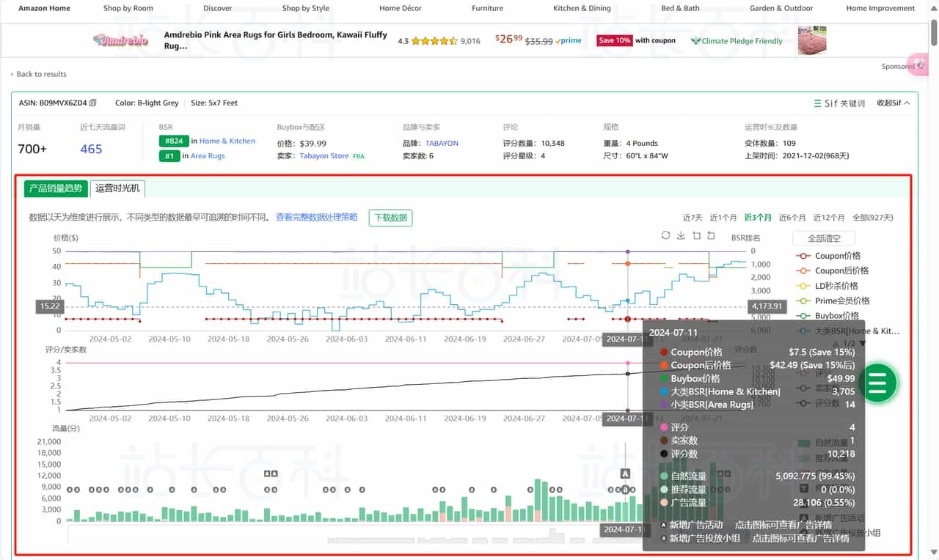Click the 评分数量 10,348 text
The image size is (939, 560).
(533, 144)
